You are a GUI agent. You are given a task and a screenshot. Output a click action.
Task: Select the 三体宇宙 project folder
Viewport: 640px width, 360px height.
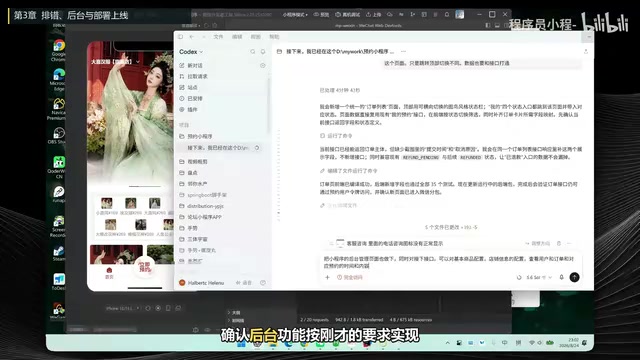tap(197, 239)
